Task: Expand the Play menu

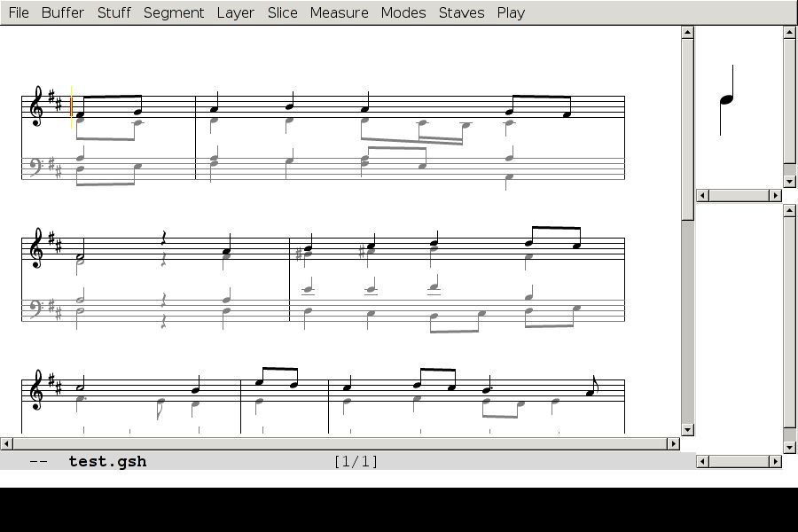Action: (x=511, y=12)
